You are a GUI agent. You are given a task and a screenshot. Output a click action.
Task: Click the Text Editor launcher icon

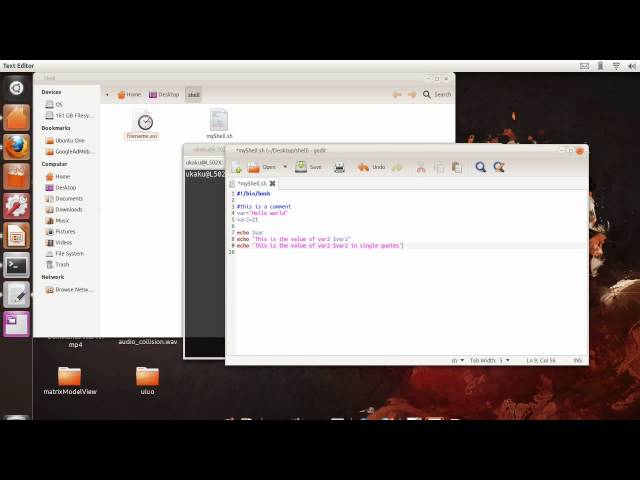tap(16, 295)
